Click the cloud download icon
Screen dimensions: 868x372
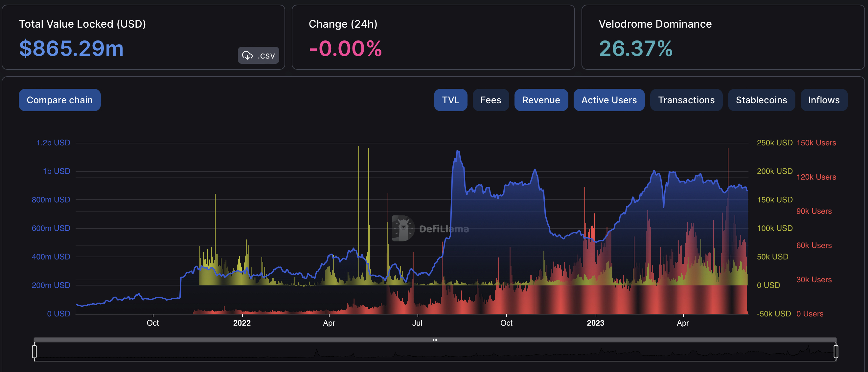[247, 55]
